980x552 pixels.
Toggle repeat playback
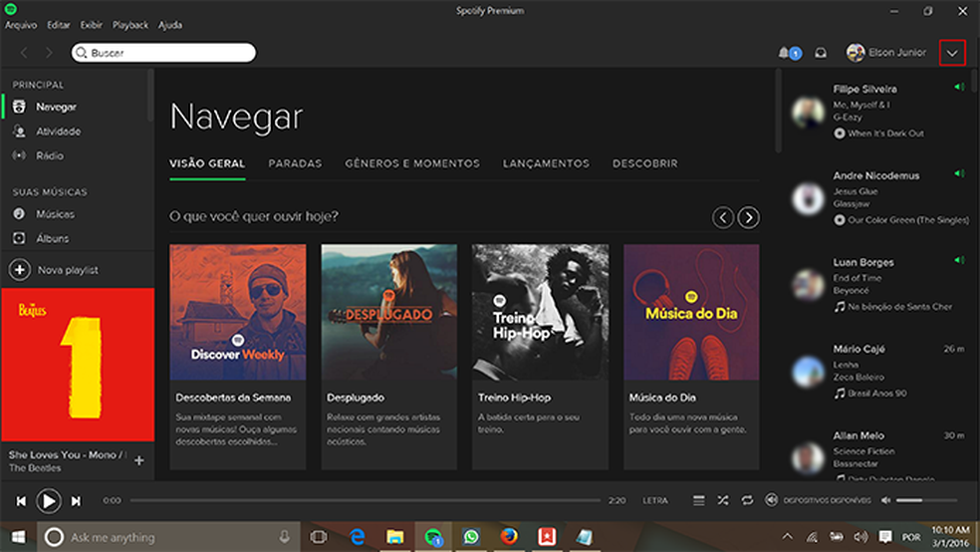point(747,501)
